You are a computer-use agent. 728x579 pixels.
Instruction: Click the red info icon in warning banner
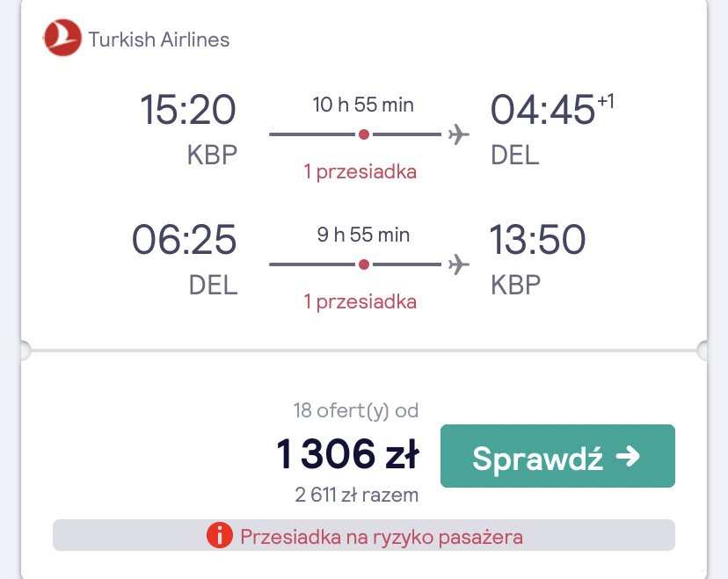pyautogui.click(x=220, y=535)
